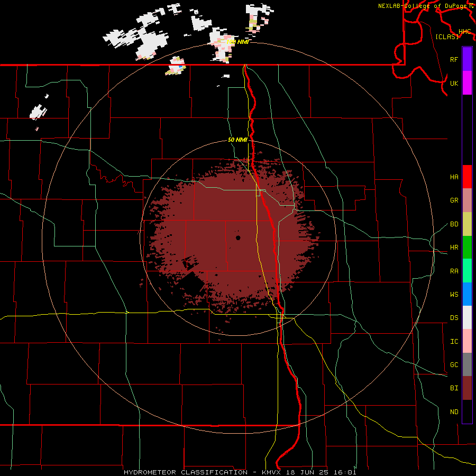The height and width of the screenshot is (476, 476).
Task: Click the ND legend label
Action: click(454, 412)
